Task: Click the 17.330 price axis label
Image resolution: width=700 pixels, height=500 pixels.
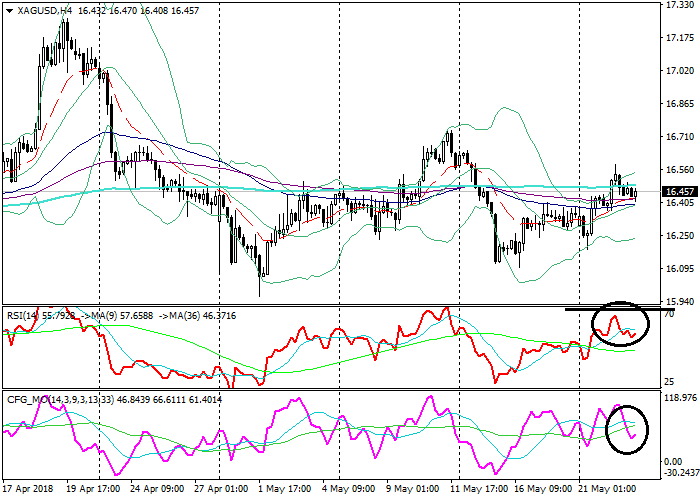Action: [x=680, y=6]
